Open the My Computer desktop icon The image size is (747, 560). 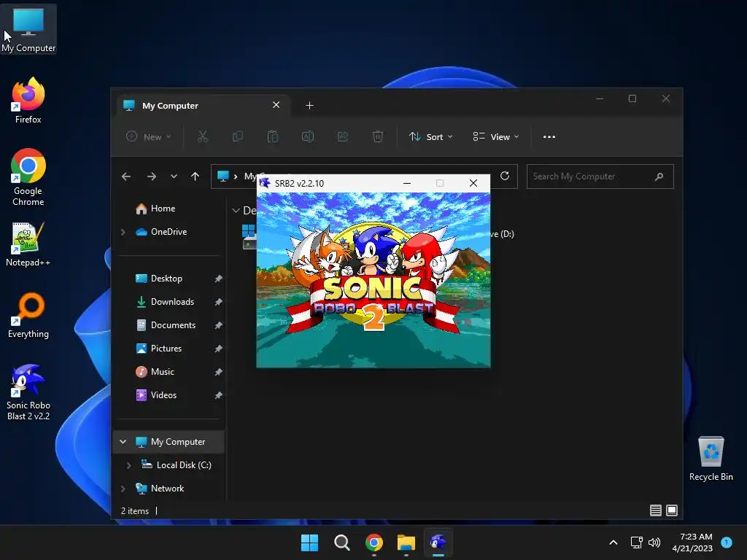(x=28, y=29)
